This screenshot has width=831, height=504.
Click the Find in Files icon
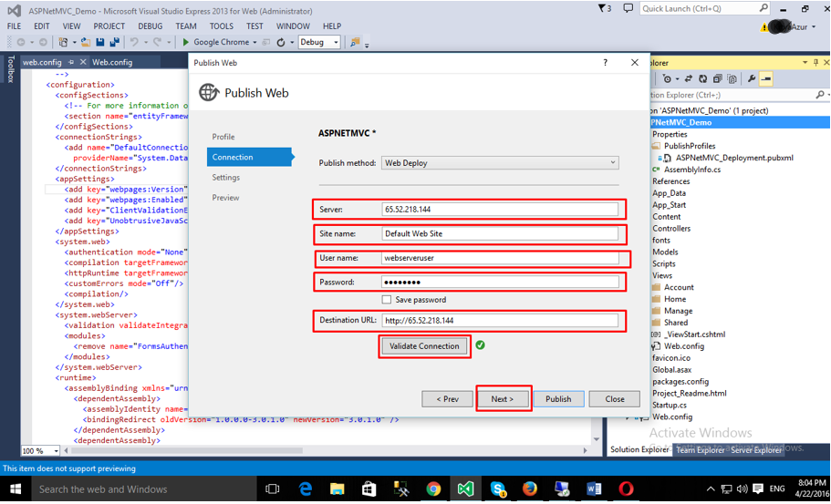355,42
